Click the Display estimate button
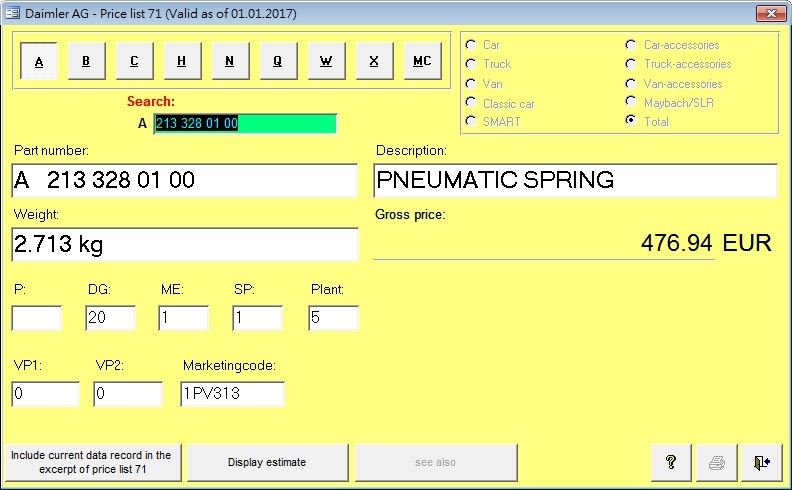 click(267, 462)
